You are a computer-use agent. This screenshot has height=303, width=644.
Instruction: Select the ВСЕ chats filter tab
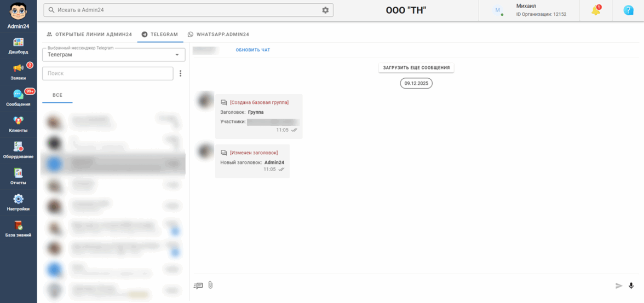(x=58, y=95)
